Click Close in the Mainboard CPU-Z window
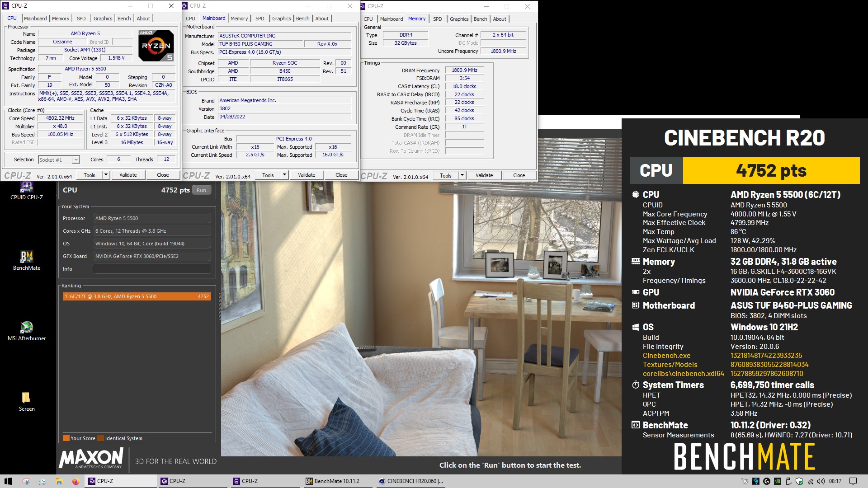The width and height of the screenshot is (868, 488). click(341, 175)
